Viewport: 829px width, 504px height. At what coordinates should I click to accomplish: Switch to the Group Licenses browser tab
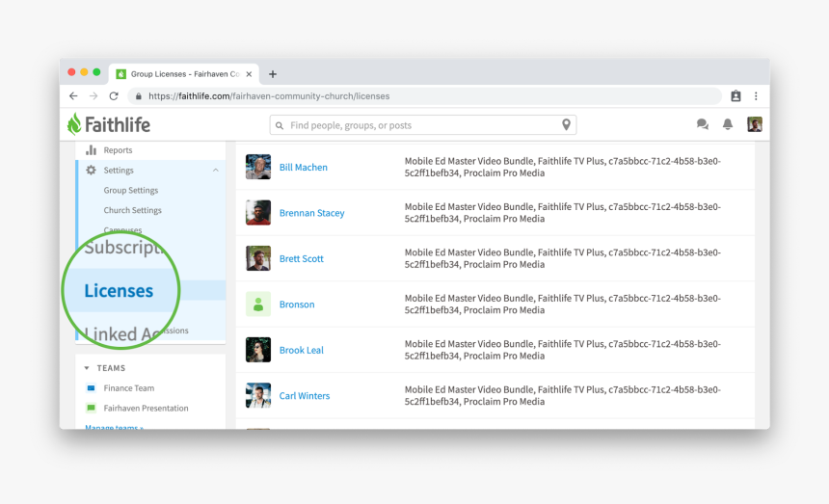click(184, 74)
